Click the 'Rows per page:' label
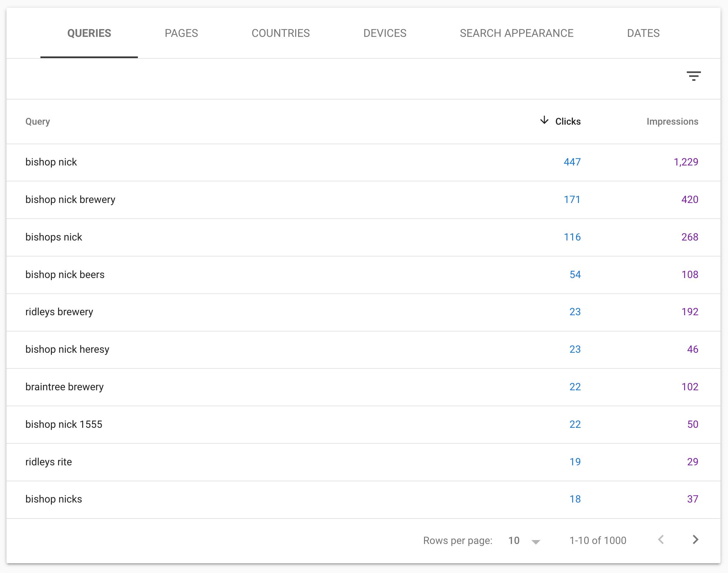Viewport: 728px width, 573px height. click(x=457, y=540)
